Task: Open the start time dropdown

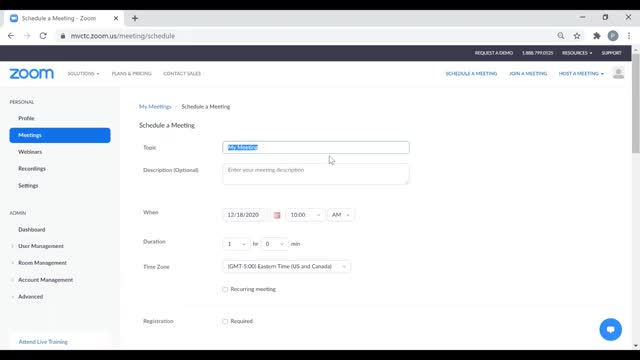Action: [x=305, y=215]
